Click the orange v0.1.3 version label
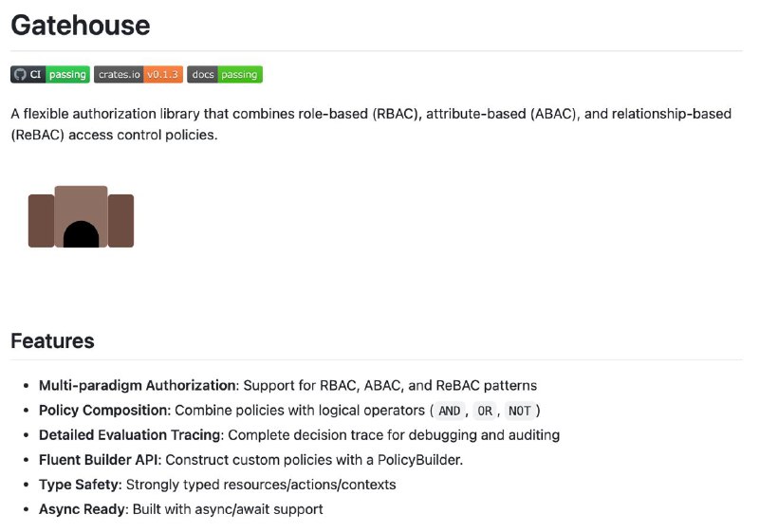 (x=162, y=75)
